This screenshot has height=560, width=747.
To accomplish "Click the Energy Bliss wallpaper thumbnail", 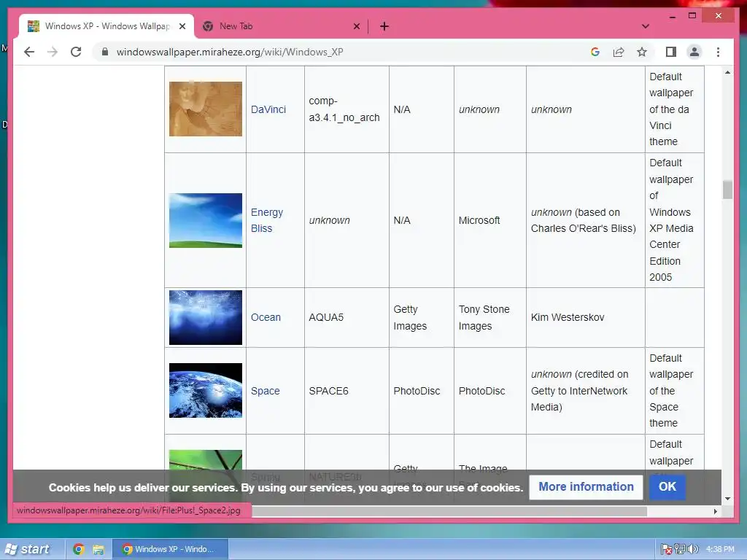I will click(205, 220).
